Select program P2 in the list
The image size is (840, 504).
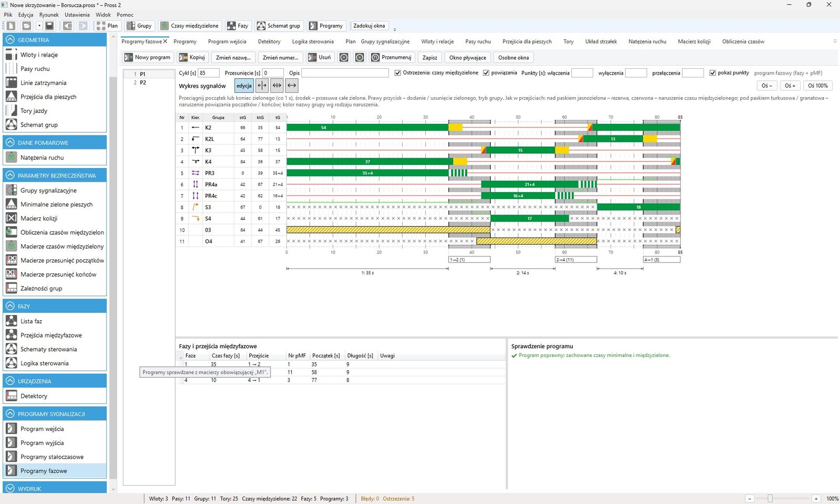tap(149, 82)
